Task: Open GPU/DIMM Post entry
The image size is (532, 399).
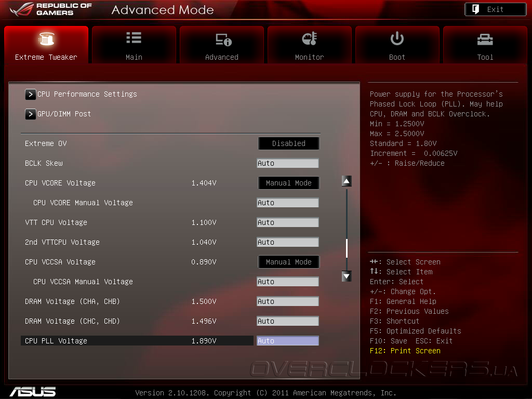Action: (x=64, y=114)
